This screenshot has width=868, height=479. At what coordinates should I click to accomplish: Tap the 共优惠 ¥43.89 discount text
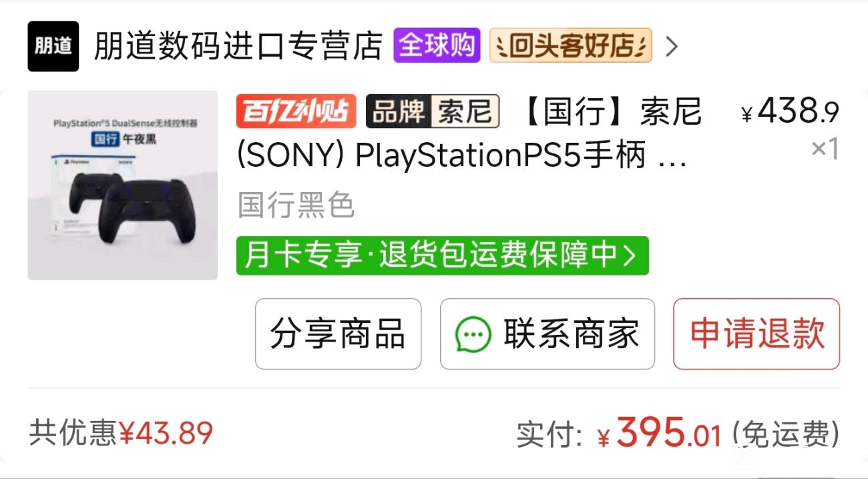click(x=121, y=434)
